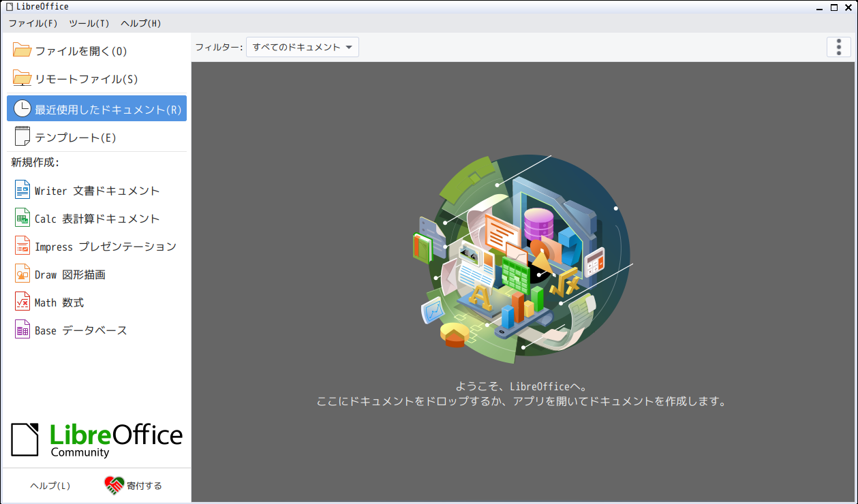
Task: Click ファイルを開く(O) button
Action: [x=96, y=50]
